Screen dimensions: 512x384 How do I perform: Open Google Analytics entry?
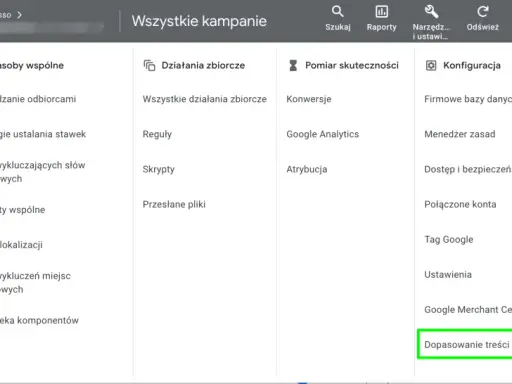pos(323,134)
